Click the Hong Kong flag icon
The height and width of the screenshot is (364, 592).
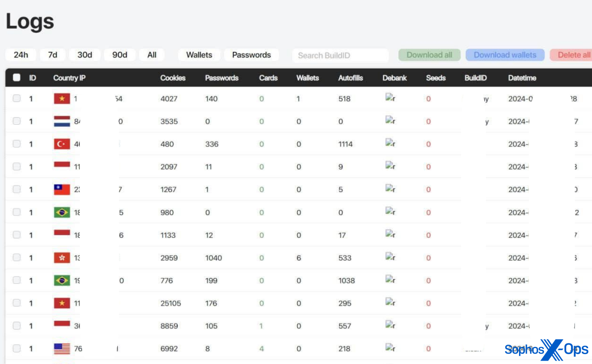(62, 258)
